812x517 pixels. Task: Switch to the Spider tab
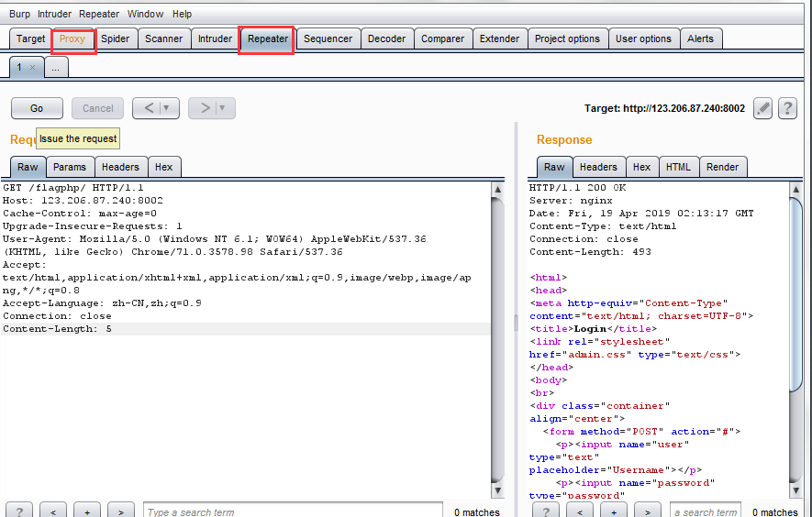coord(115,38)
